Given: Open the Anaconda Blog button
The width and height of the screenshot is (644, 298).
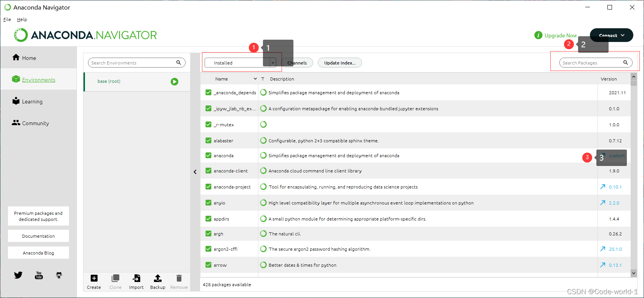Looking at the screenshot, I should click(x=38, y=253).
